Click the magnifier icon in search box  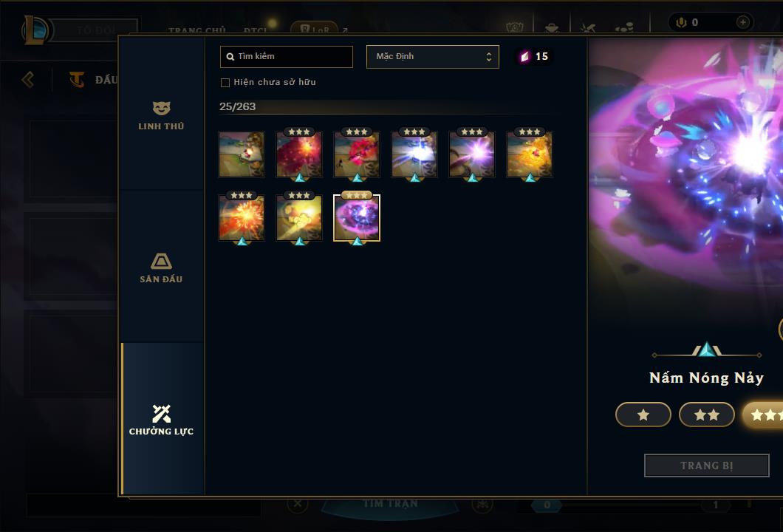(x=230, y=57)
